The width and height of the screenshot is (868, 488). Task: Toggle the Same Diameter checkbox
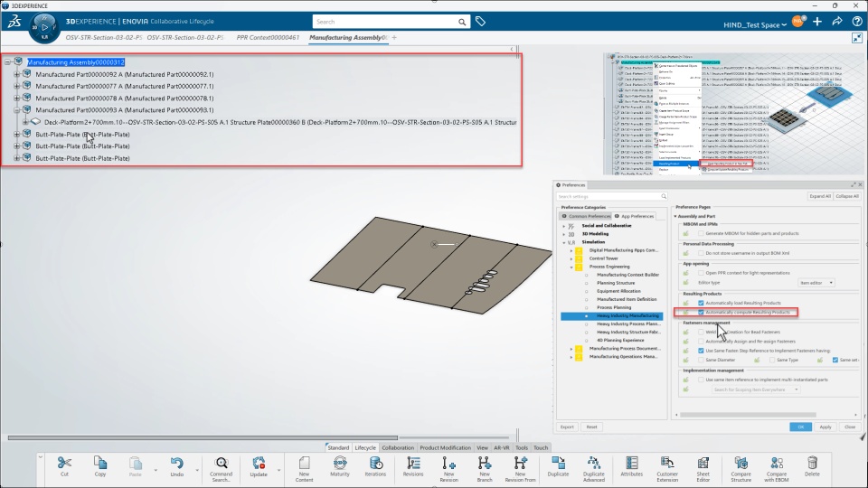(701, 361)
